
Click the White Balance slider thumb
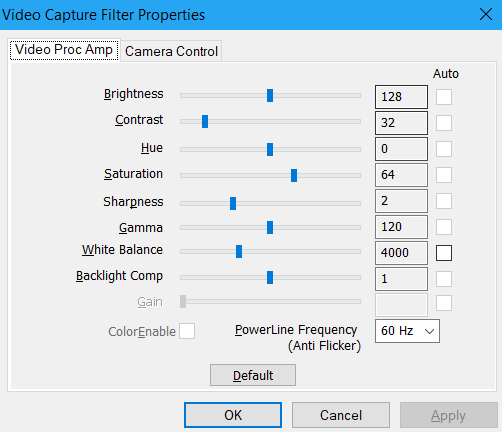pyautogui.click(x=239, y=251)
